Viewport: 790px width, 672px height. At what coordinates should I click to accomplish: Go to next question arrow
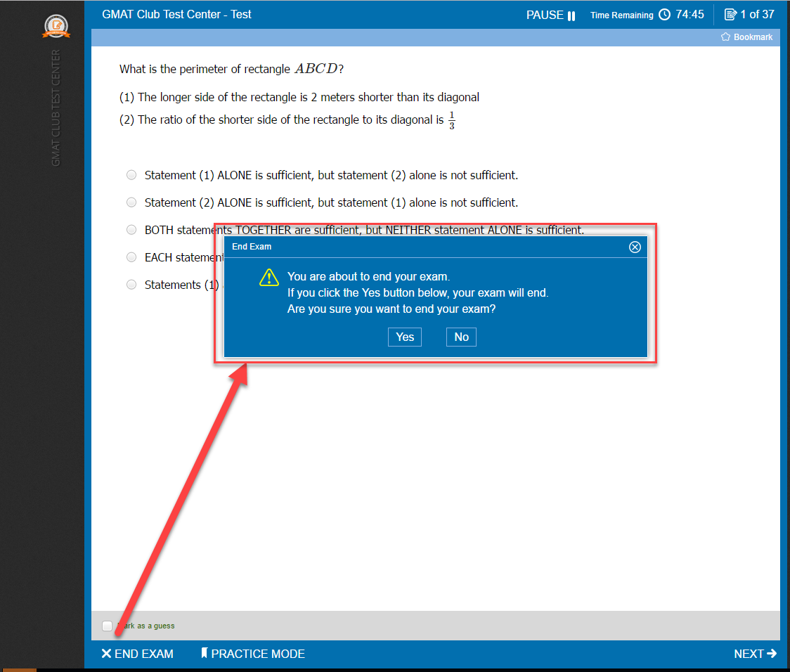772,654
